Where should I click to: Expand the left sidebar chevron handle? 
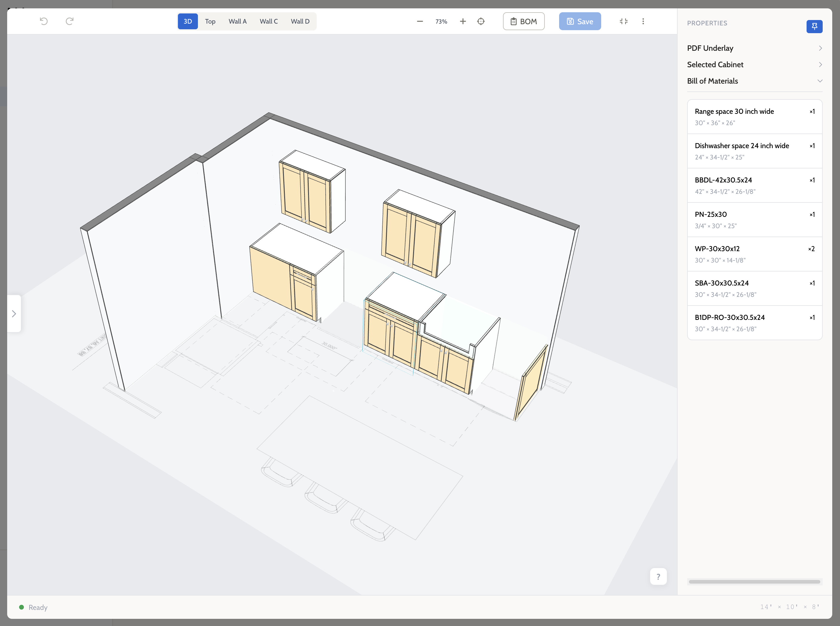[x=14, y=314]
